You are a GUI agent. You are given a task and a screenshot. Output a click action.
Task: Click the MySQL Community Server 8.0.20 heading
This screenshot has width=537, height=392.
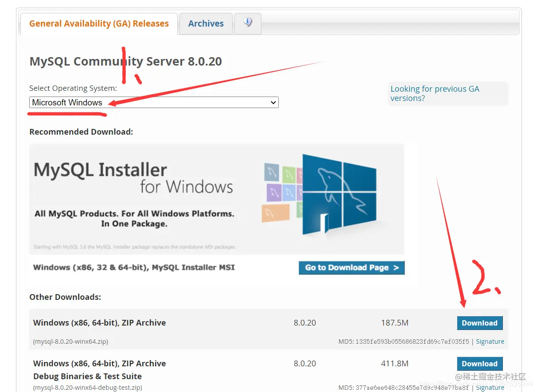point(126,61)
